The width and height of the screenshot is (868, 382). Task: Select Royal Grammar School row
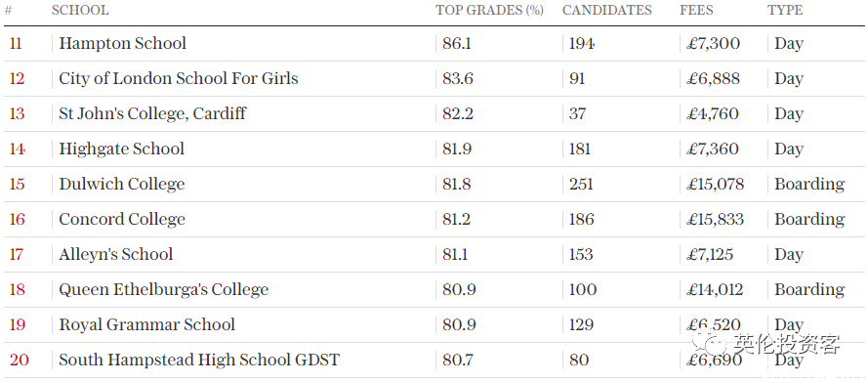click(434, 324)
